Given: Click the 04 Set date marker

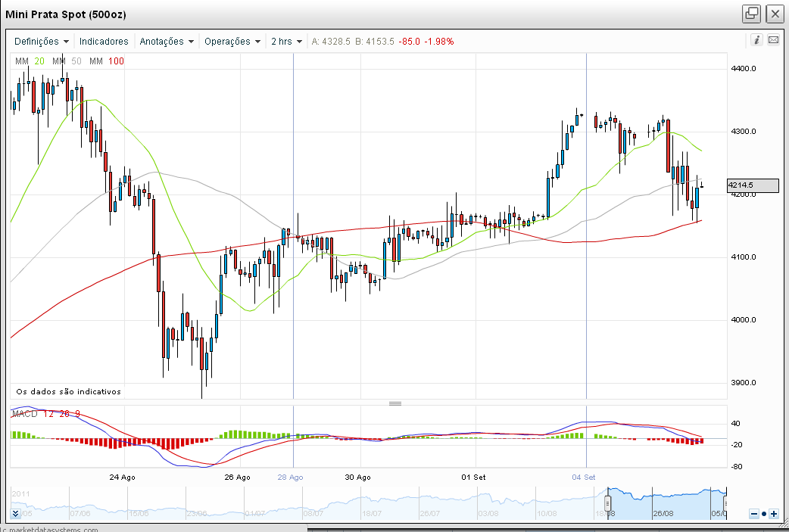Looking at the screenshot, I should click(x=584, y=478).
